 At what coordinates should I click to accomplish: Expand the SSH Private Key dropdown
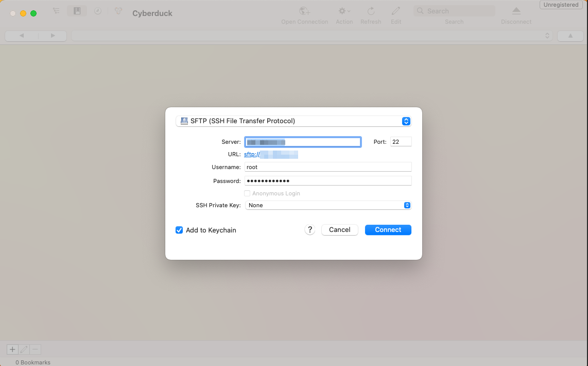[328, 205]
